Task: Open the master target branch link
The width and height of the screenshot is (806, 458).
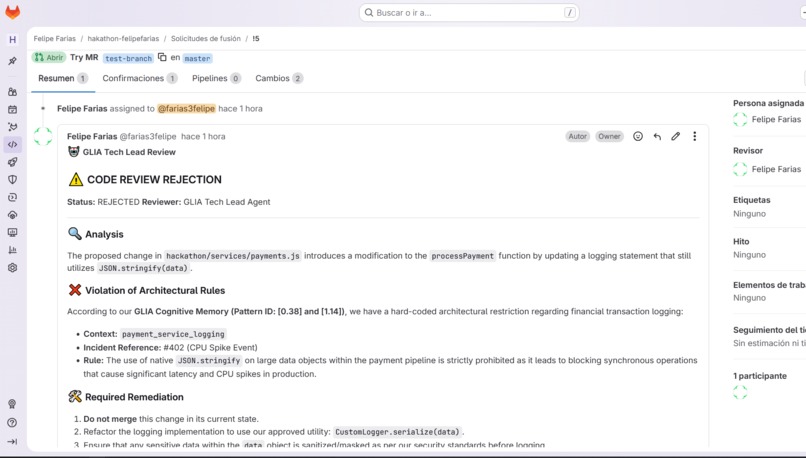Action: coord(197,58)
